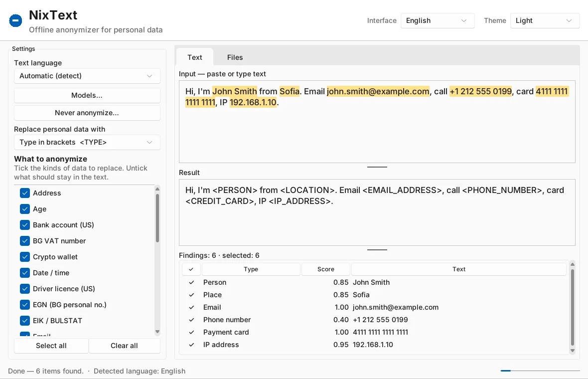Toggle the checkmark on the Person row
This screenshot has height=379, width=588.
tap(191, 282)
